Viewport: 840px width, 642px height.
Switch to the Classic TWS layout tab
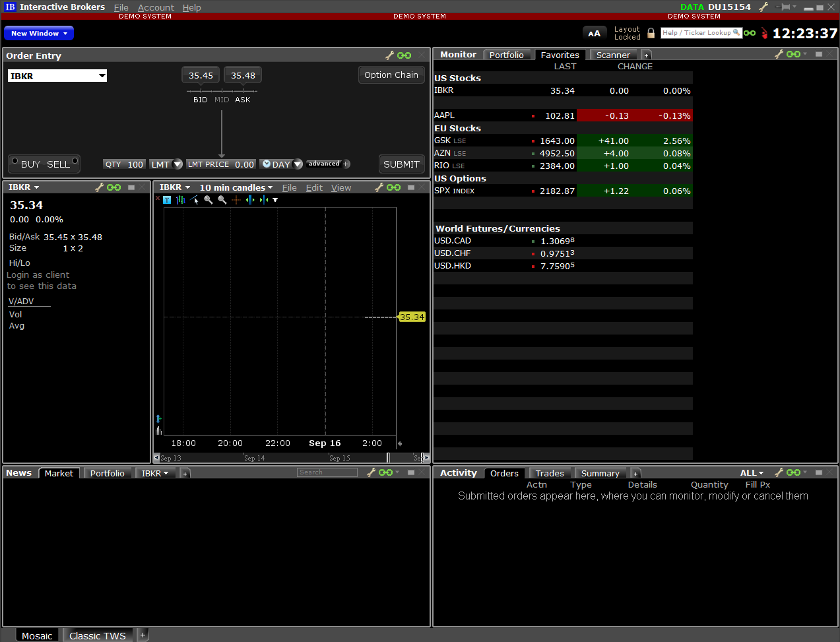pyautogui.click(x=98, y=635)
